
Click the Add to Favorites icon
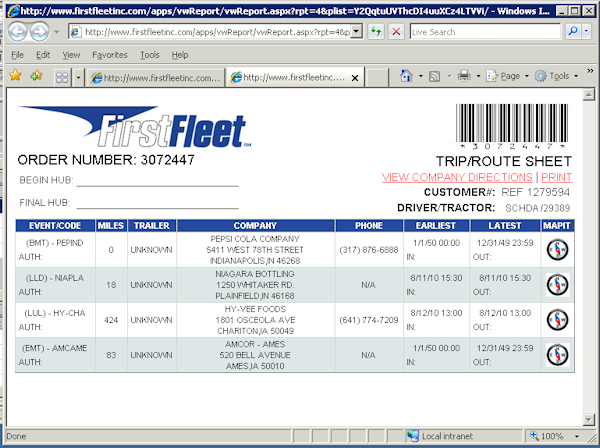37,76
